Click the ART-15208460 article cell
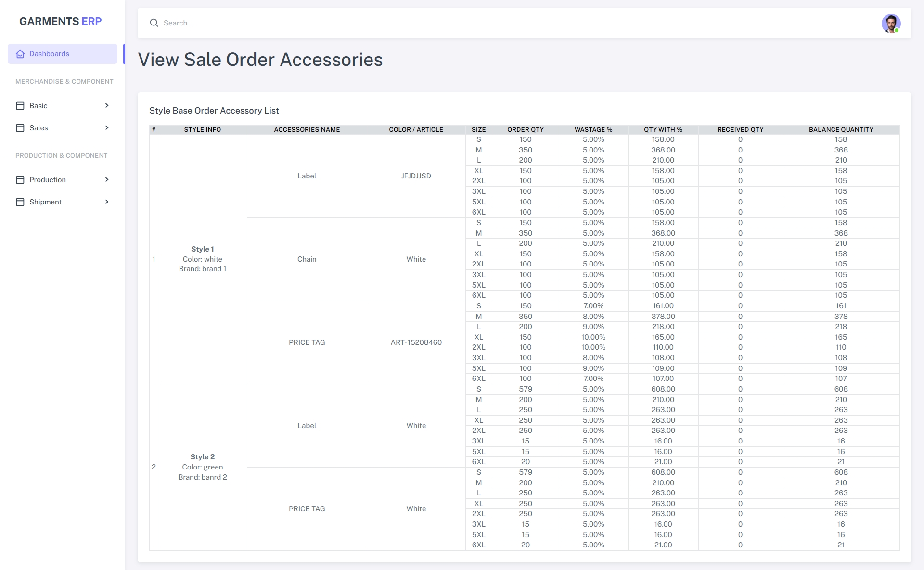Screen dimensions: 924x570 pyautogui.click(x=416, y=342)
